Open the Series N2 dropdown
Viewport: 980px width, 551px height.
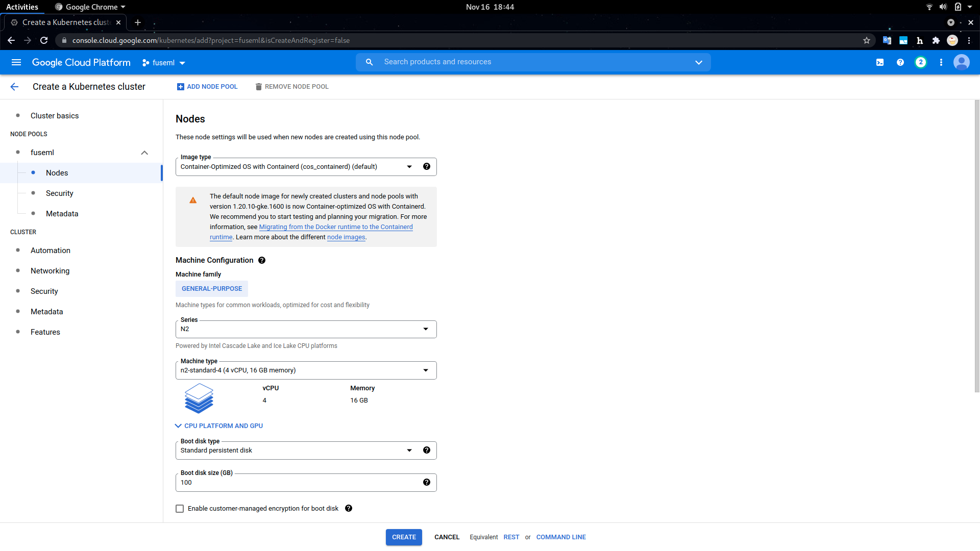[x=306, y=329]
